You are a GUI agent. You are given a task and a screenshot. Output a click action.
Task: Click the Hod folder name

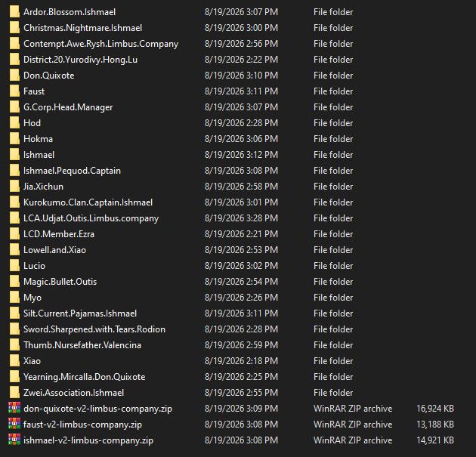click(32, 123)
